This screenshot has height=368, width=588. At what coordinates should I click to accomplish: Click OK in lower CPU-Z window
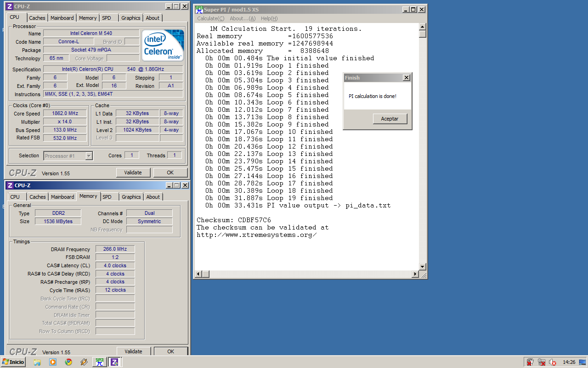coord(170,351)
